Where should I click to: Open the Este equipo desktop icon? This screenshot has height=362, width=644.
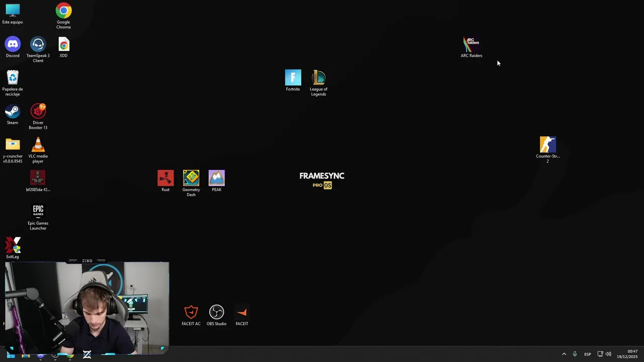pyautogui.click(x=13, y=14)
